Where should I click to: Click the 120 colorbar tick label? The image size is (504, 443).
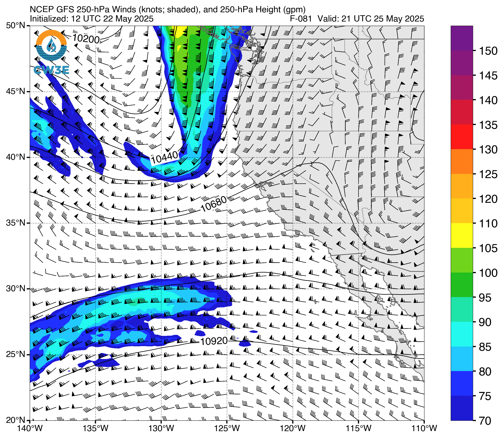[488, 199]
